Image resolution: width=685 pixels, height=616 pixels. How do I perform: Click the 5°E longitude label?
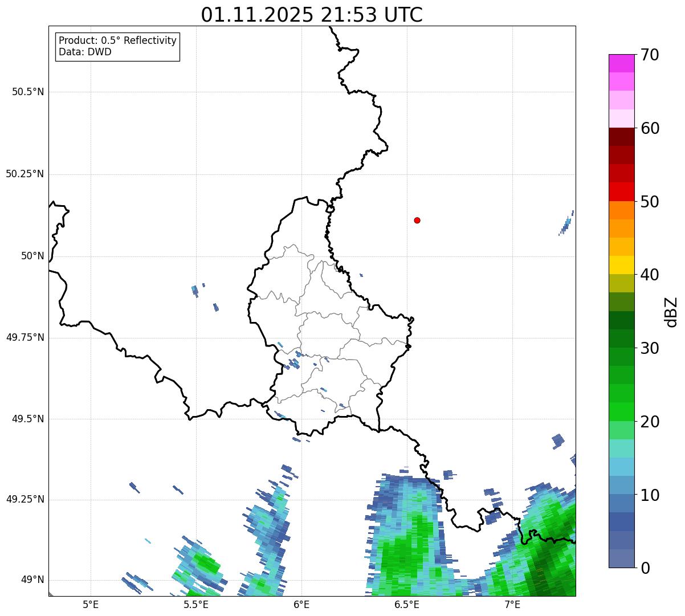(x=91, y=604)
